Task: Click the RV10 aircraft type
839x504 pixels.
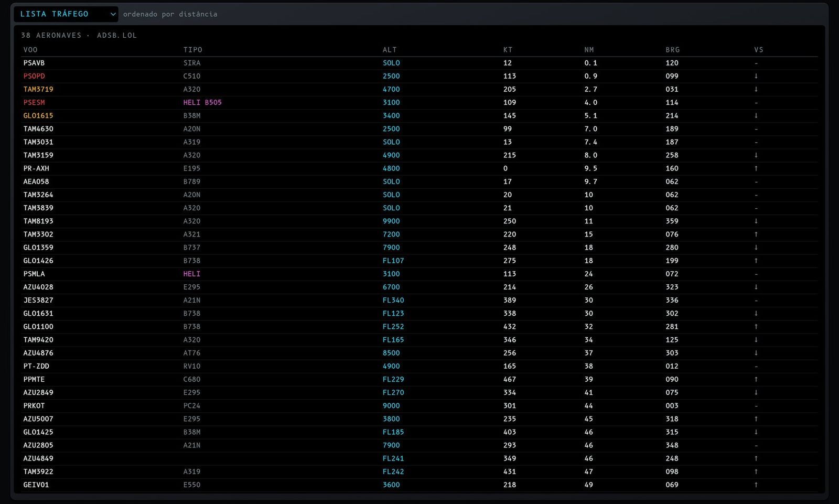Action: coord(192,366)
